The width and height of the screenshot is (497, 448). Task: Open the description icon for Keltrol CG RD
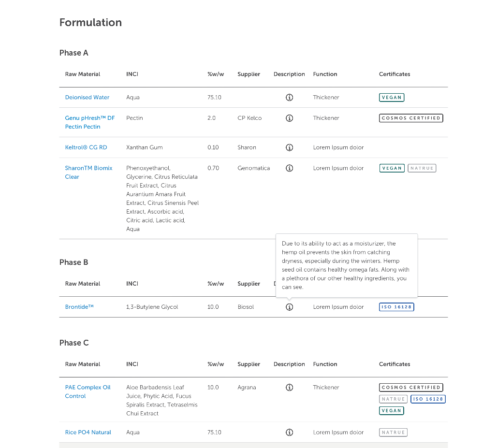coord(289,147)
